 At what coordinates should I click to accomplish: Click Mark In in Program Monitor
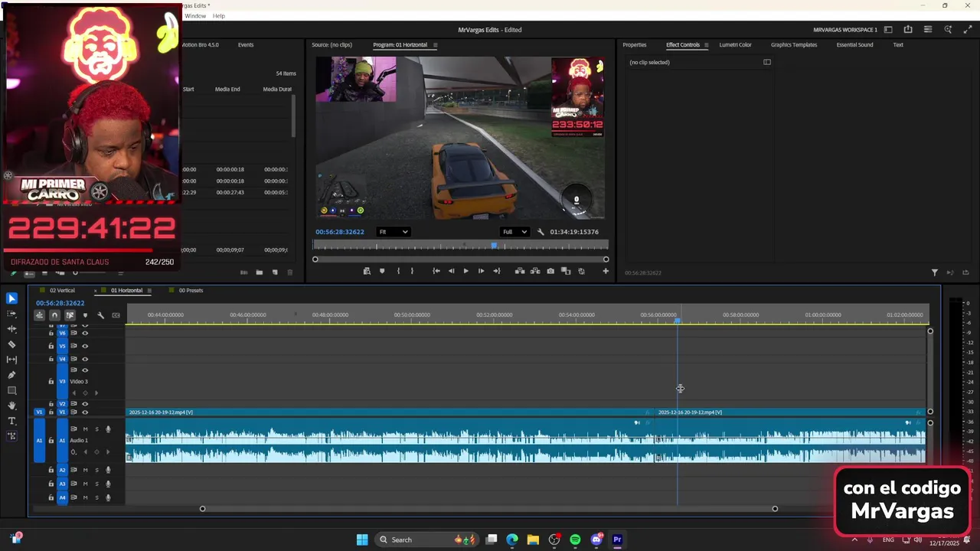pos(398,271)
